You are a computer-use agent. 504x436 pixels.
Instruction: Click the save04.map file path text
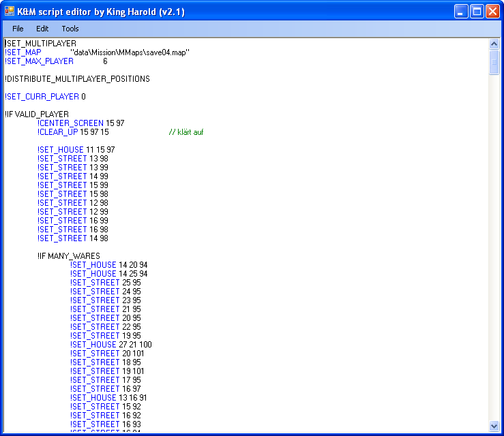pos(130,52)
